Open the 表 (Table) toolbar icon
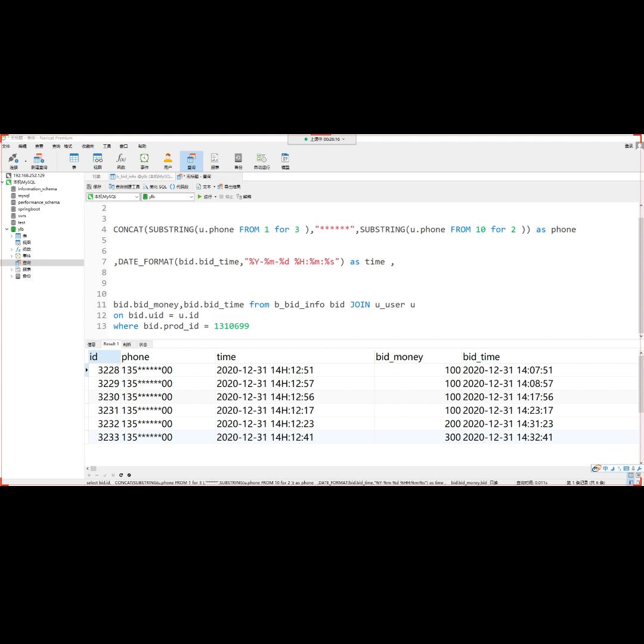 tap(74, 160)
